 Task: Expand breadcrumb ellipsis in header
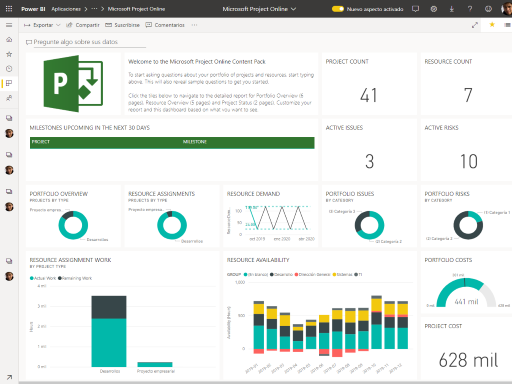click(x=94, y=9)
